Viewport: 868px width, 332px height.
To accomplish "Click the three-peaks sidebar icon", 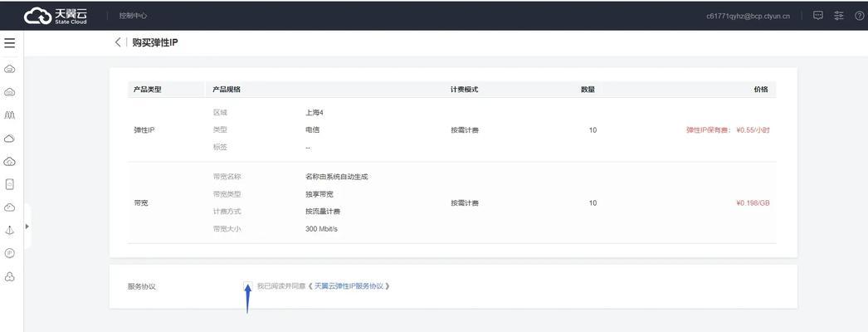I will pyautogui.click(x=9, y=115).
